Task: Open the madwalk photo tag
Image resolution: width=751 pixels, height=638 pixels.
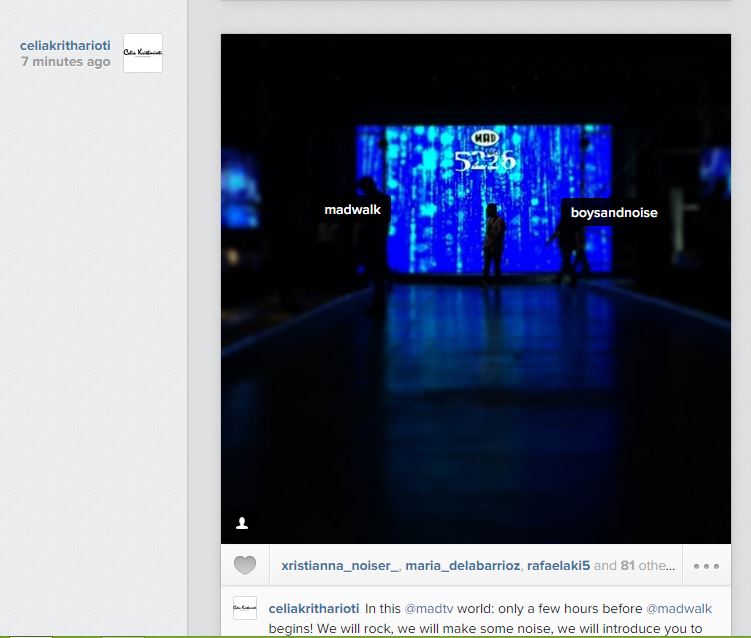Action: tap(353, 210)
